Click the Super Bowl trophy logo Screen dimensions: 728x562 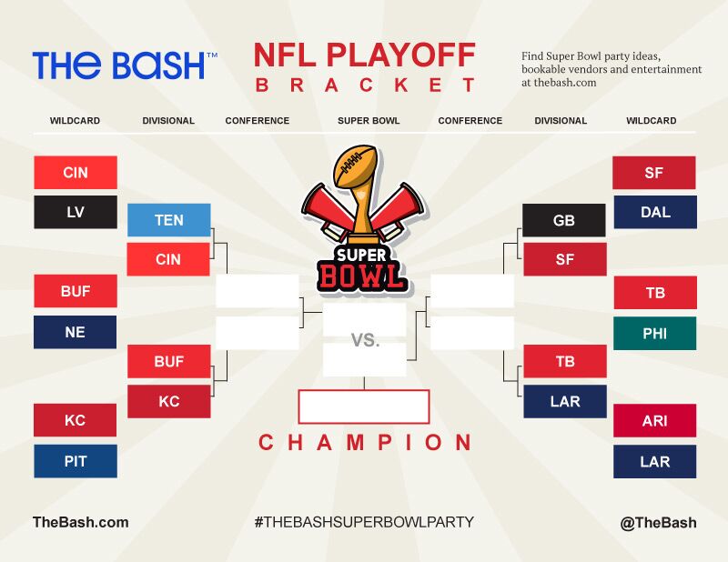(x=362, y=221)
